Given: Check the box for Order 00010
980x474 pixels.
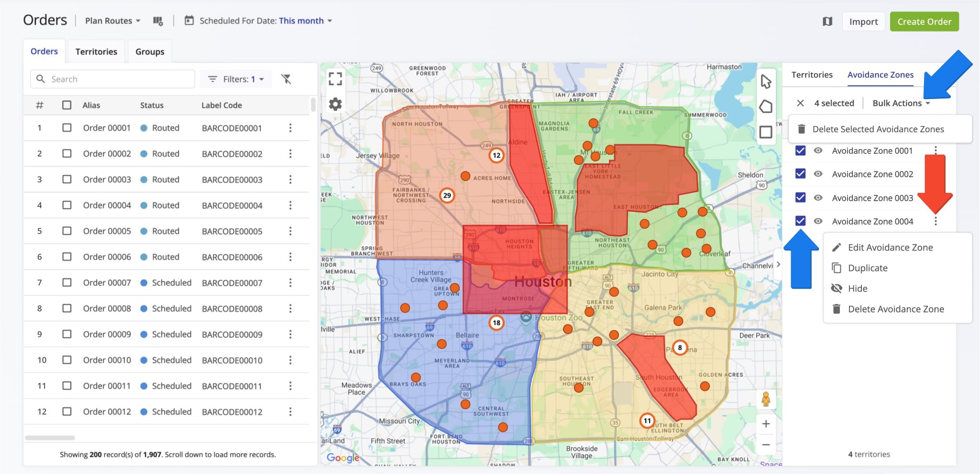Looking at the screenshot, I should pyautogui.click(x=67, y=360).
